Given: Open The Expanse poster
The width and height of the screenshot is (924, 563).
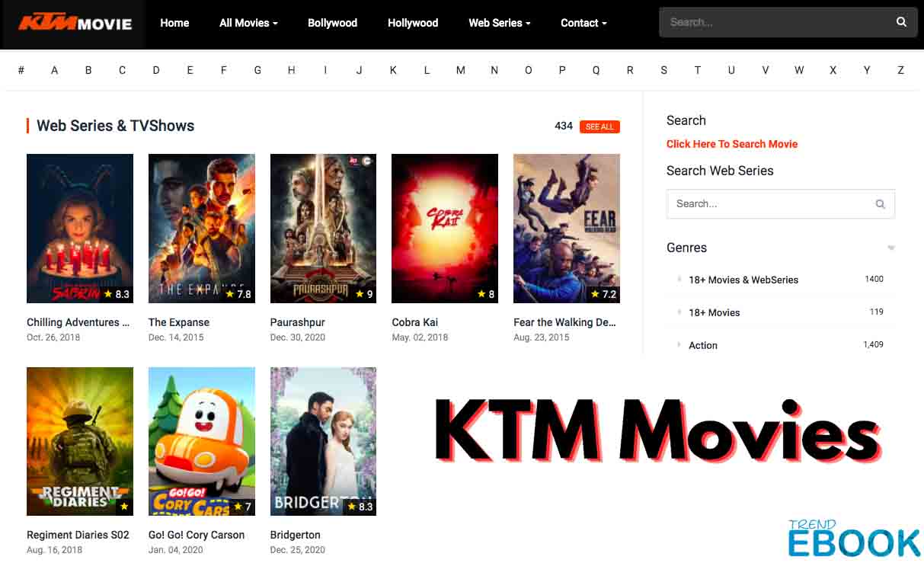Looking at the screenshot, I should pos(202,229).
